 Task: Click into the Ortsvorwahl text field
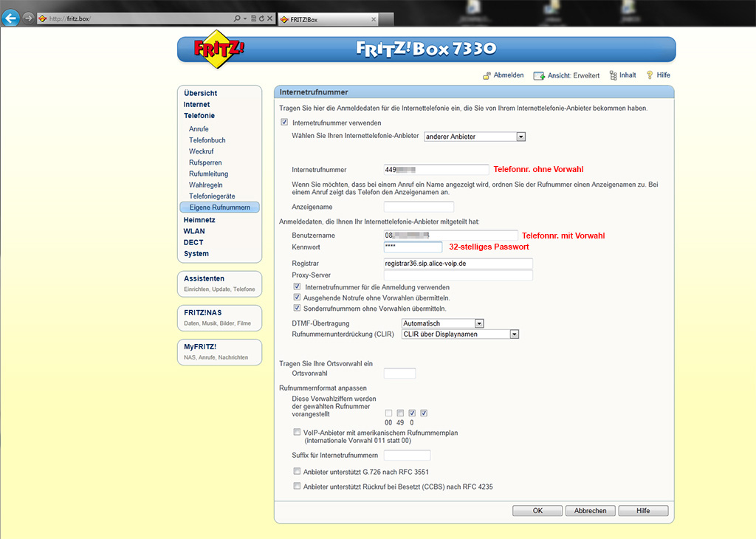pyautogui.click(x=399, y=374)
